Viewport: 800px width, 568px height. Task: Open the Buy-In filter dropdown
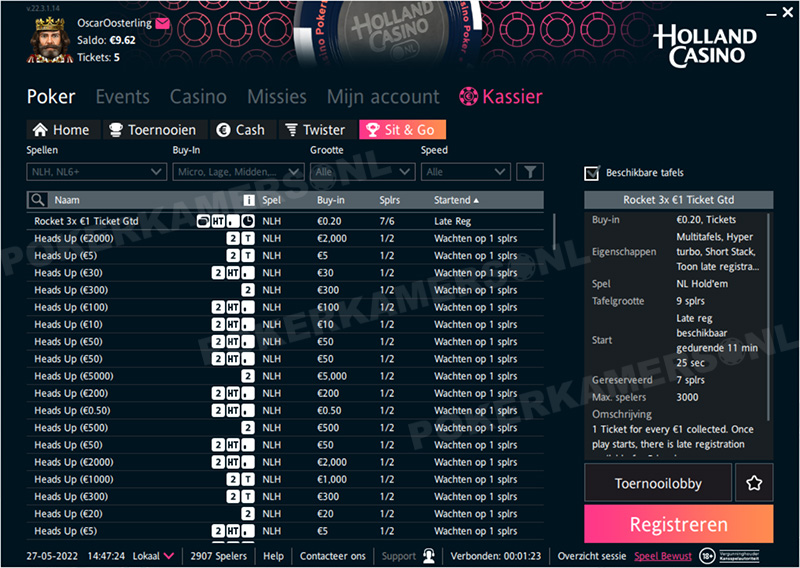[x=238, y=172]
